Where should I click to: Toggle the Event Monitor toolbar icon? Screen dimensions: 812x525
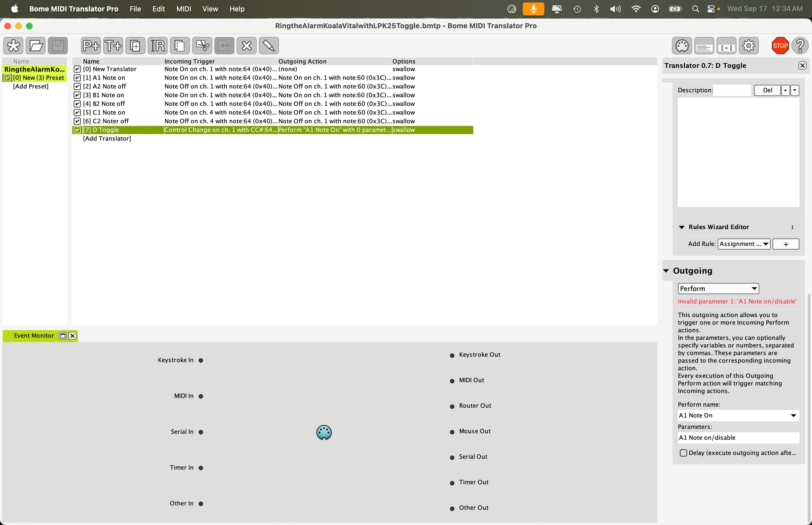pyautogui.click(x=727, y=46)
